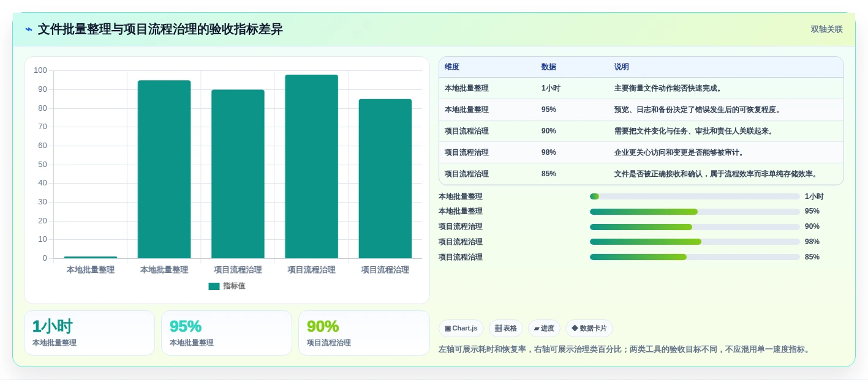Click the 98% cell in the table
The image size is (868, 380).
click(x=572, y=152)
